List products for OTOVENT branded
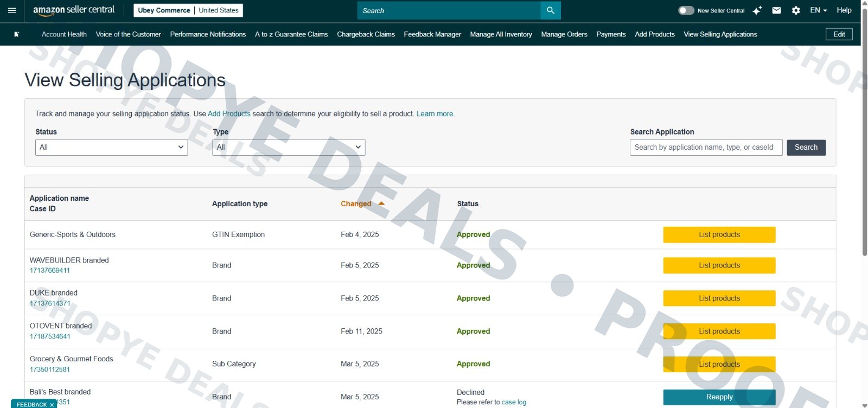Viewport: 868px width, 408px height. [719, 331]
